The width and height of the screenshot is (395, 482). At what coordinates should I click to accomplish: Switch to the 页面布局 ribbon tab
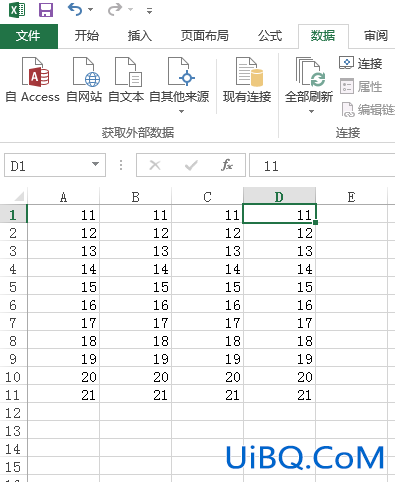click(x=205, y=36)
